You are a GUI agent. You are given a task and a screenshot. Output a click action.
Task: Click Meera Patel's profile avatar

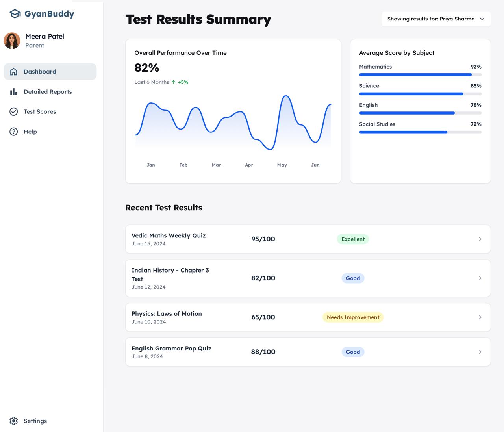click(12, 41)
